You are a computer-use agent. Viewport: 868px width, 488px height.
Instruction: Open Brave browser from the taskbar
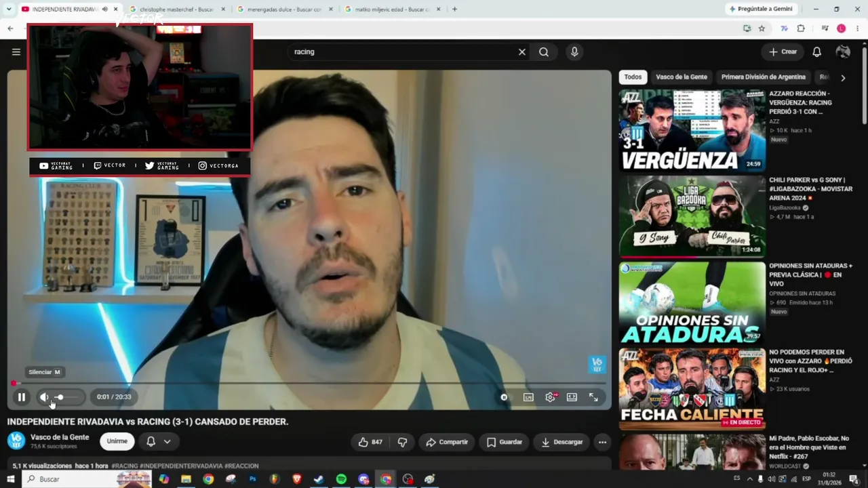pyautogui.click(x=296, y=479)
